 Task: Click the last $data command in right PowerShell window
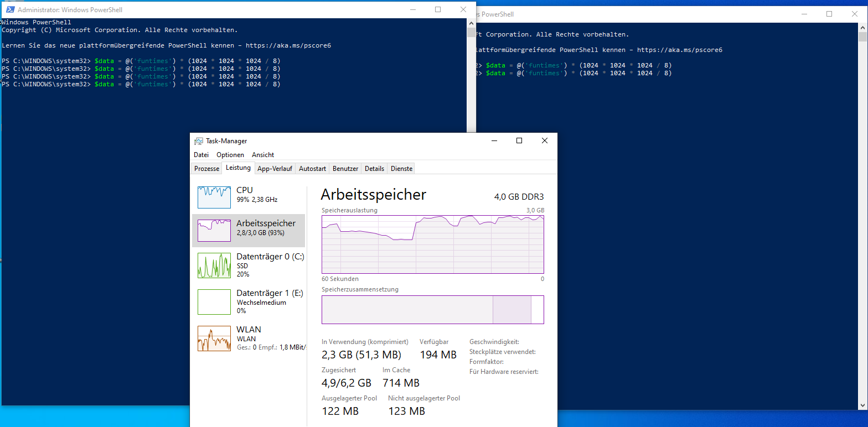pyautogui.click(x=573, y=73)
